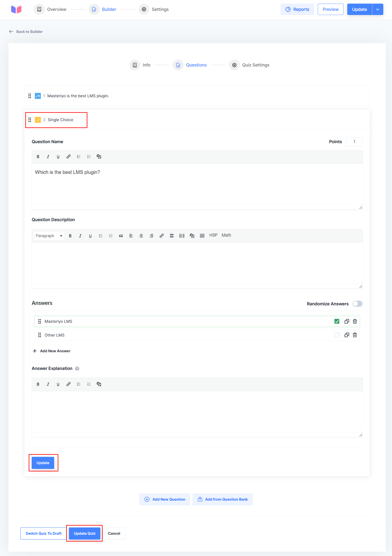Bold text in Question Description toolbar
Image resolution: width=392 pixels, height=556 pixels.
point(70,236)
